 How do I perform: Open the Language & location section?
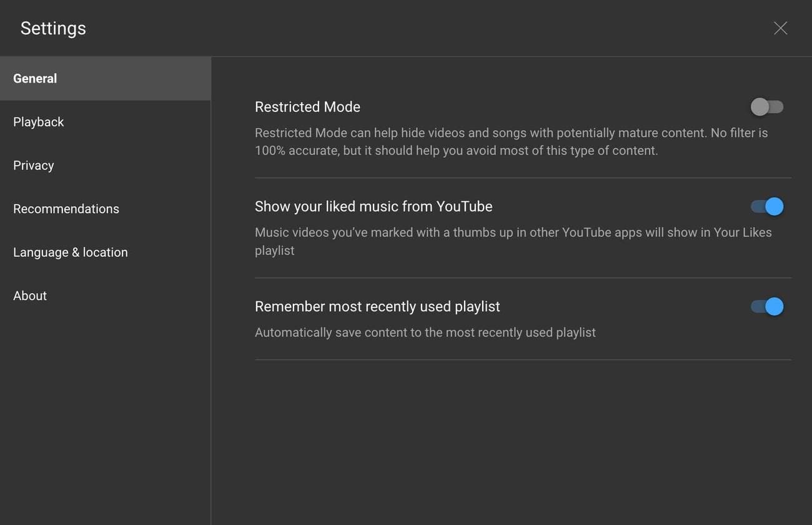pos(70,252)
